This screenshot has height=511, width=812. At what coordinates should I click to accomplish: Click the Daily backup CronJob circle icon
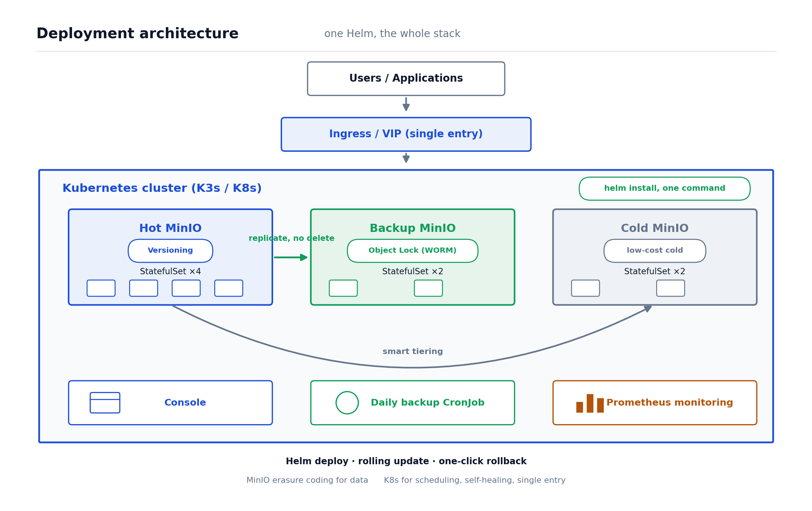[x=347, y=403]
